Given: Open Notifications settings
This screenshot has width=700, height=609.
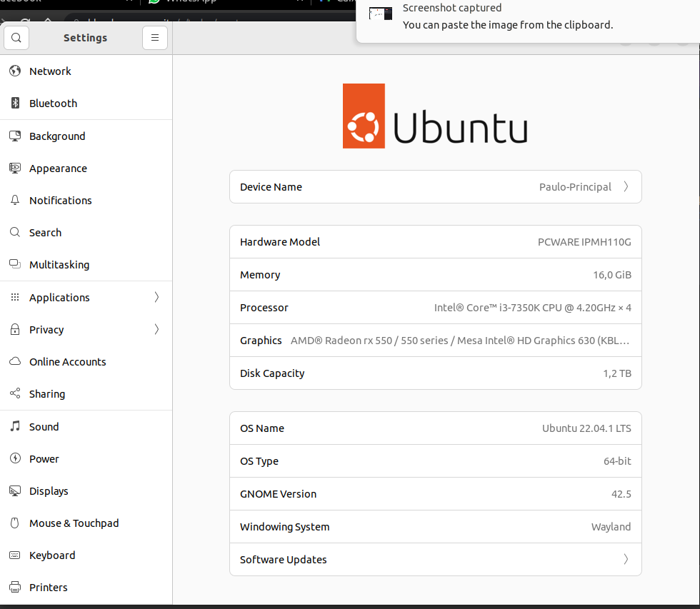Looking at the screenshot, I should (x=86, y=201).
